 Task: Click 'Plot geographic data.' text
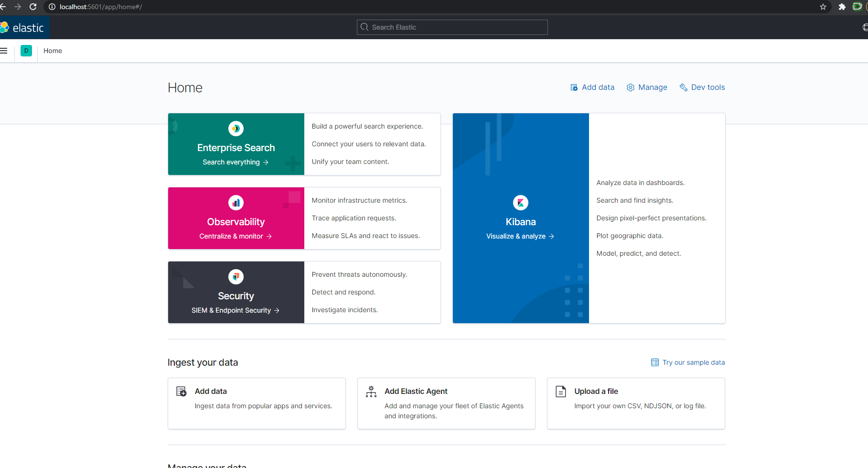630,236
